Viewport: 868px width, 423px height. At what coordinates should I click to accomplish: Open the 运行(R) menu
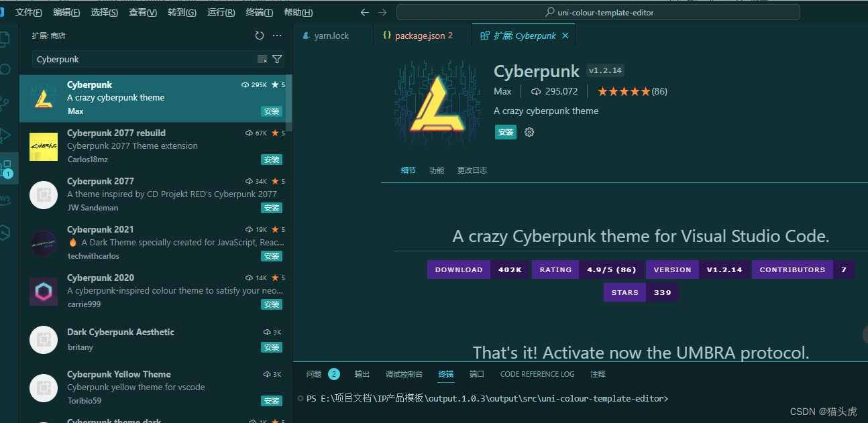pos(221,12)
